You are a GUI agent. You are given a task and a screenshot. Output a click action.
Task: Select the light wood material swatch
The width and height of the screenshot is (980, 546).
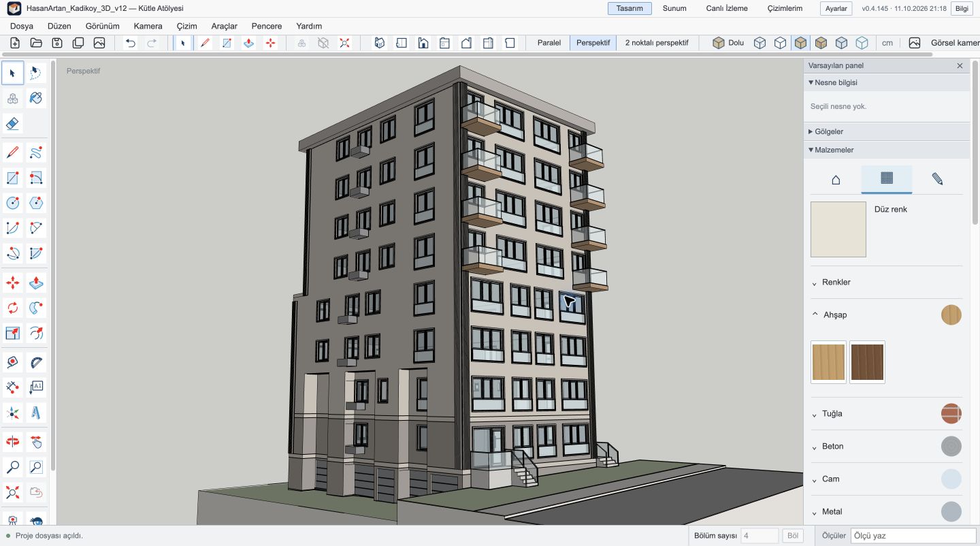pyautogui.click(x=828, y=362)
